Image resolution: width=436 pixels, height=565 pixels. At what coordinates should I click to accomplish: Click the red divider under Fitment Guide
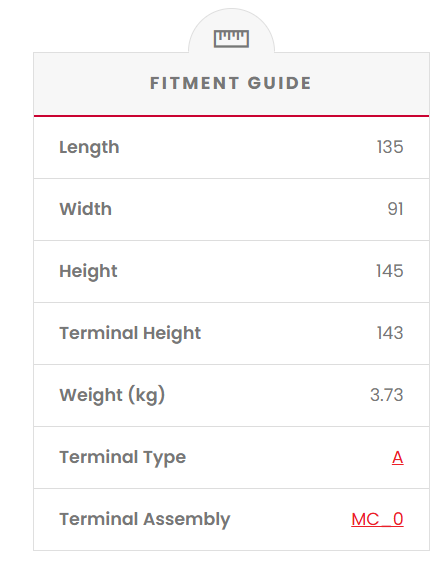pyautogui.click(x=231, y=116)
